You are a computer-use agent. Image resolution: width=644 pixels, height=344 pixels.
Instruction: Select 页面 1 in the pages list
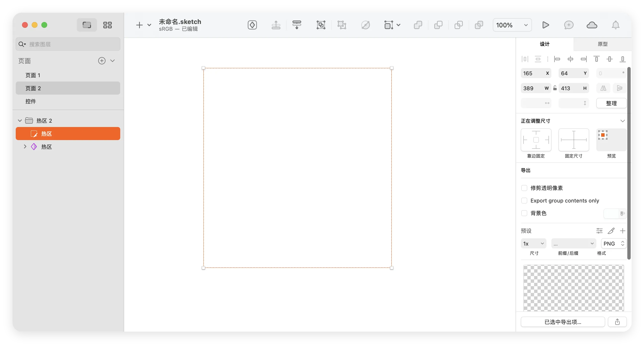coord(33,75)
